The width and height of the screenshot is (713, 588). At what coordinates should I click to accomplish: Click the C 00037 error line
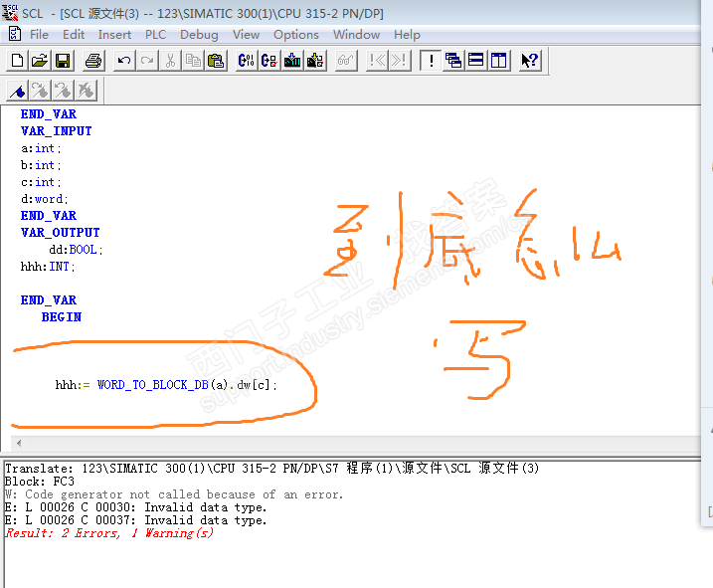135,520
